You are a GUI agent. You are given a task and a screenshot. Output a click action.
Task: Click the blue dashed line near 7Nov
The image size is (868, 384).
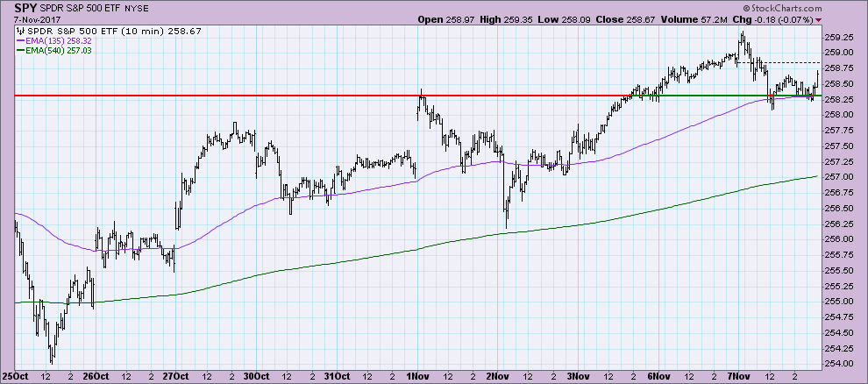779,62
